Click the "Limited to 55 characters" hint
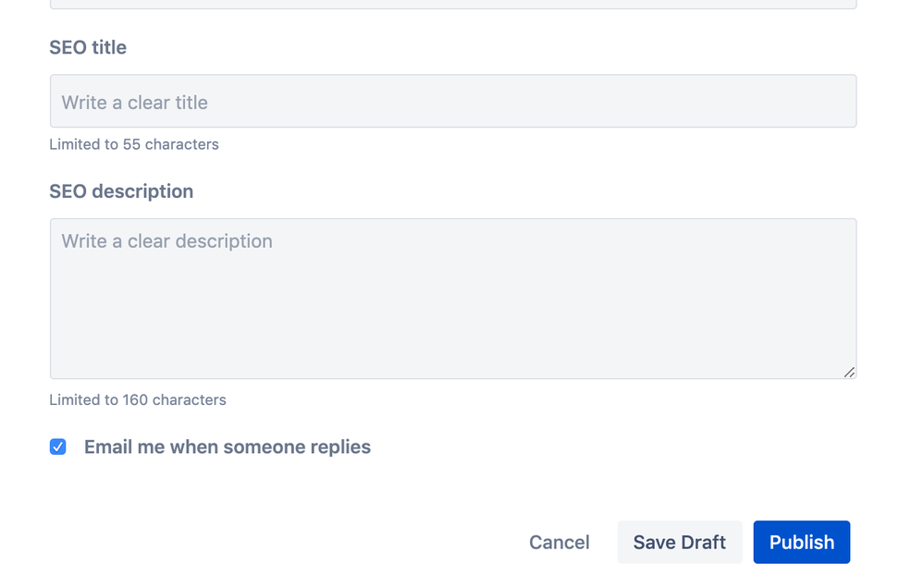This screenshot has width=923, height=588. 134,144
